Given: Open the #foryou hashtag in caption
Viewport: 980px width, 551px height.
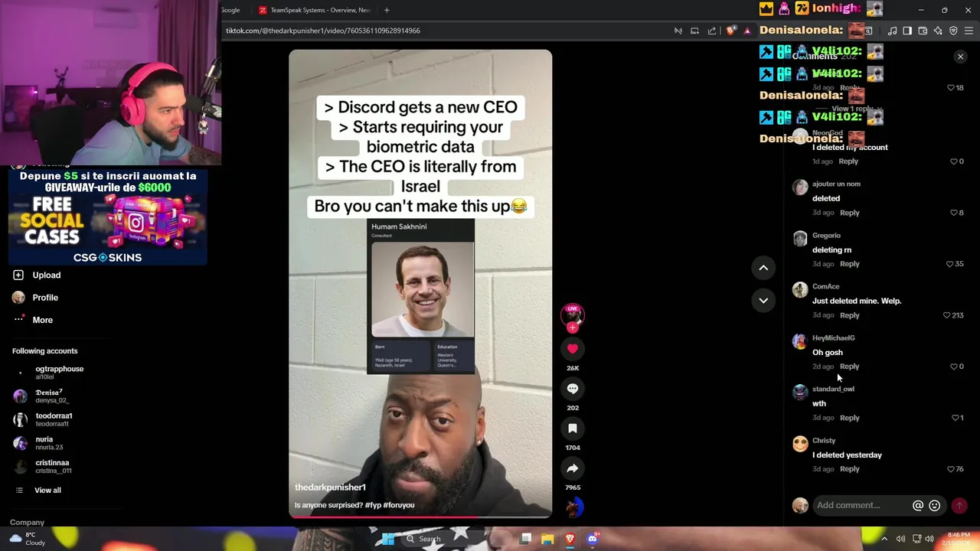Looking at the screenshot, I should (x=398, y=505).
